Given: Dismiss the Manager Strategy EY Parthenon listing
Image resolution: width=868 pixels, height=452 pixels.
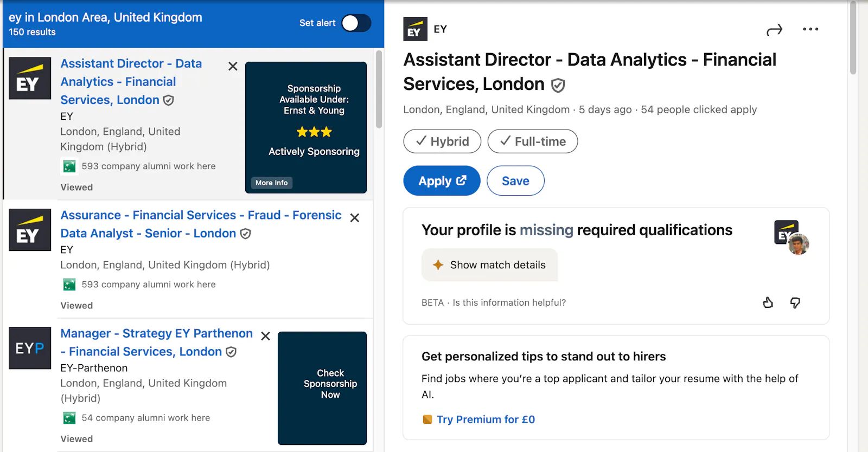Looking at the screenshot, I should point(265,336).
